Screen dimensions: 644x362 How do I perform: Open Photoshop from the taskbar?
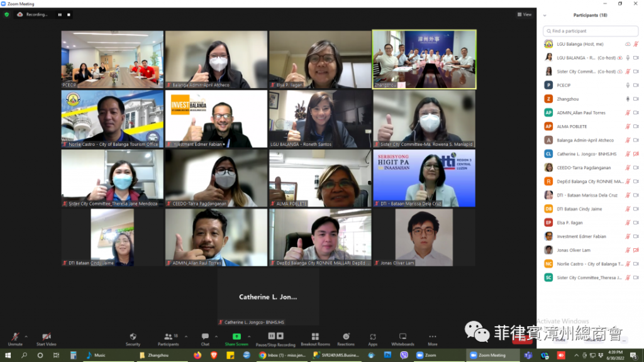click(x=387, y=356)
